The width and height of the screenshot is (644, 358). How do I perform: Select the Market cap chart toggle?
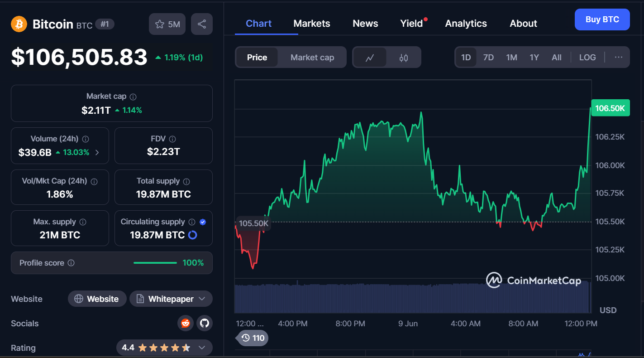point(312,58)
